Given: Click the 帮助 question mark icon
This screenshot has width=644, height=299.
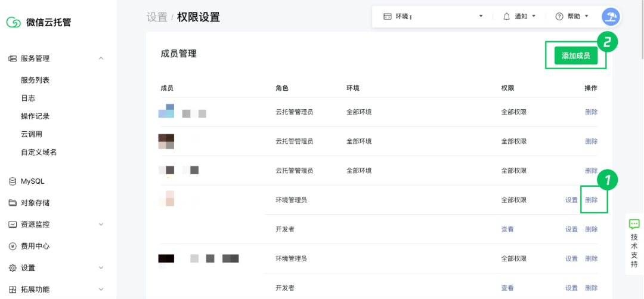Looking at the screenshot, I should (x=559, y=17).
